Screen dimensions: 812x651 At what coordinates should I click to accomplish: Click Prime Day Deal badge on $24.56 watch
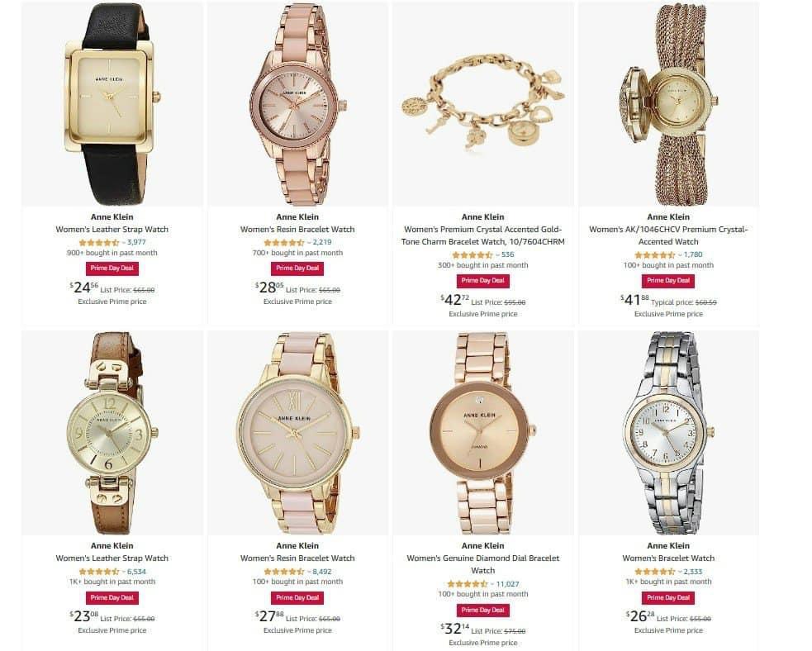pyautogui.click(x=112, y=268)
